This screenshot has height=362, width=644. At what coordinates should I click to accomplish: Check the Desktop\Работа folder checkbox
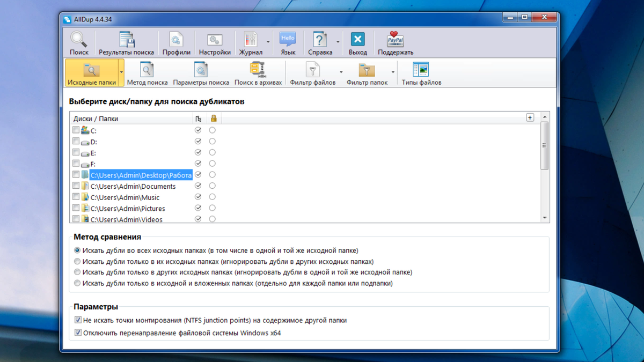(x=76, y=174)
